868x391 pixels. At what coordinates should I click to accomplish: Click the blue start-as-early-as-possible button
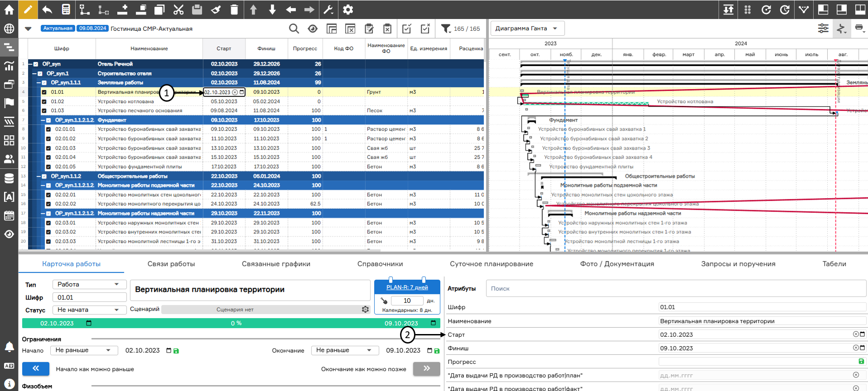click(36, 369)
